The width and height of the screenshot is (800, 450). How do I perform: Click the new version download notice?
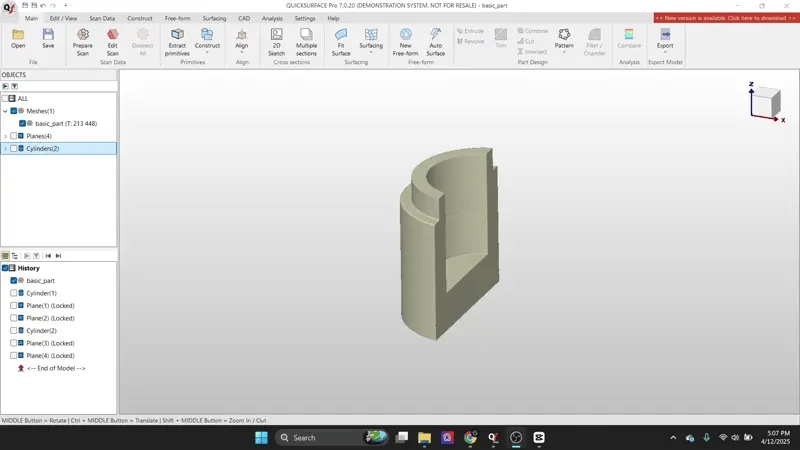[x=725, y=18]
